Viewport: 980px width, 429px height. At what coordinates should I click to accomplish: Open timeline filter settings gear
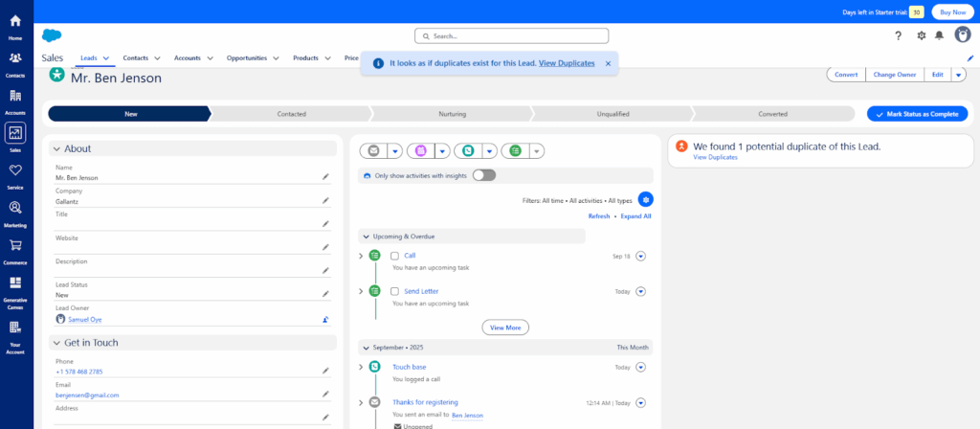[646, 199]
